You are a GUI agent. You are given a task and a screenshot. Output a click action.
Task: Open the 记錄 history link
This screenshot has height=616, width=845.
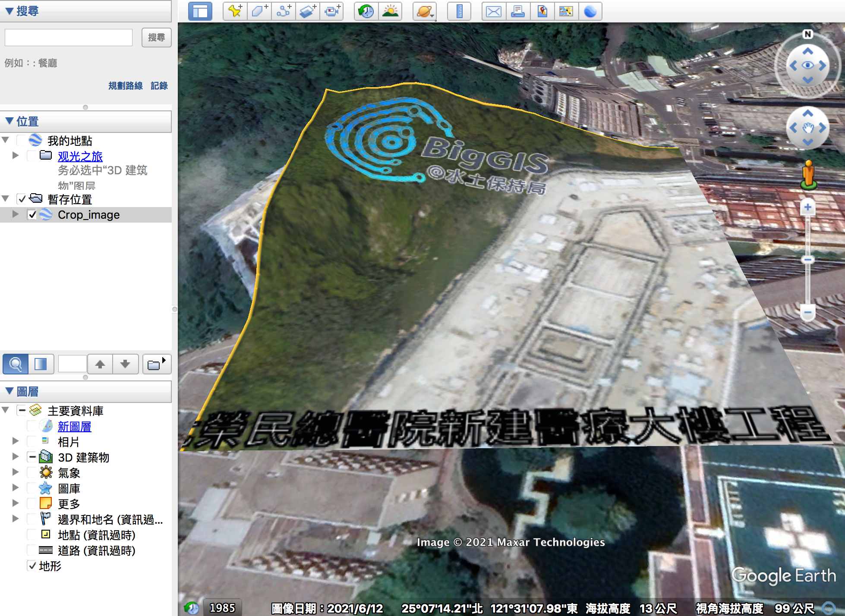click(x=159, y=85)
